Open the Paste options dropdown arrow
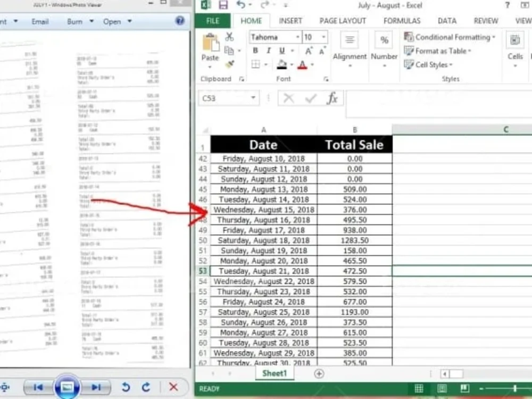Image resolution: width=532 pixels, height=399 pixels. tap(210, 67)
